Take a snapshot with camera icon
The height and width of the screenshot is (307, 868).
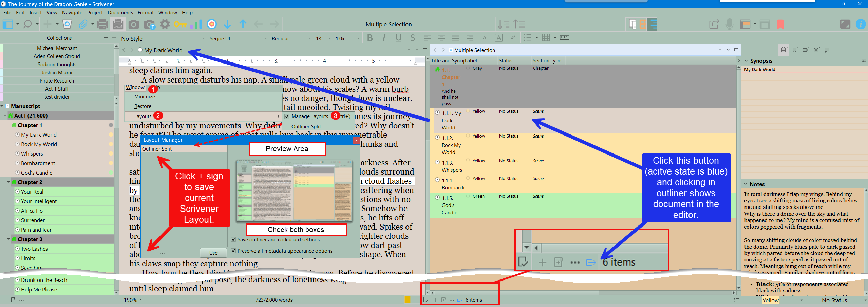pos(133,24)
